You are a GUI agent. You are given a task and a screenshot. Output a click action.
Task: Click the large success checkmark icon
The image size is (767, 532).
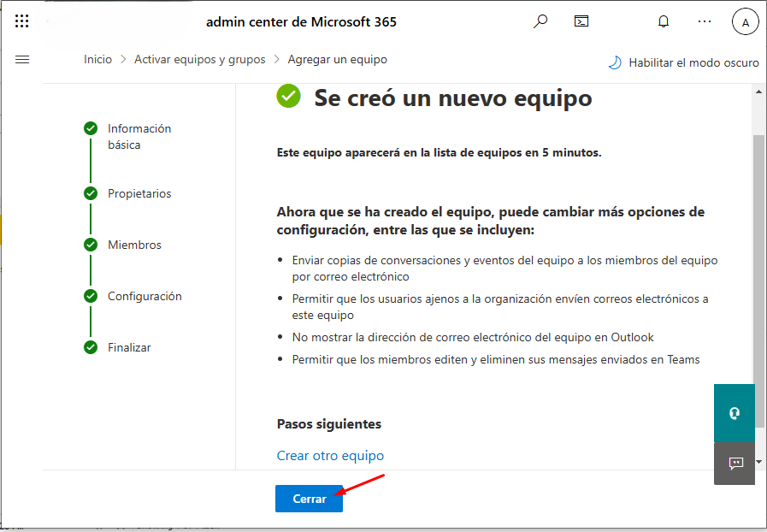click(x=289, y=96)
